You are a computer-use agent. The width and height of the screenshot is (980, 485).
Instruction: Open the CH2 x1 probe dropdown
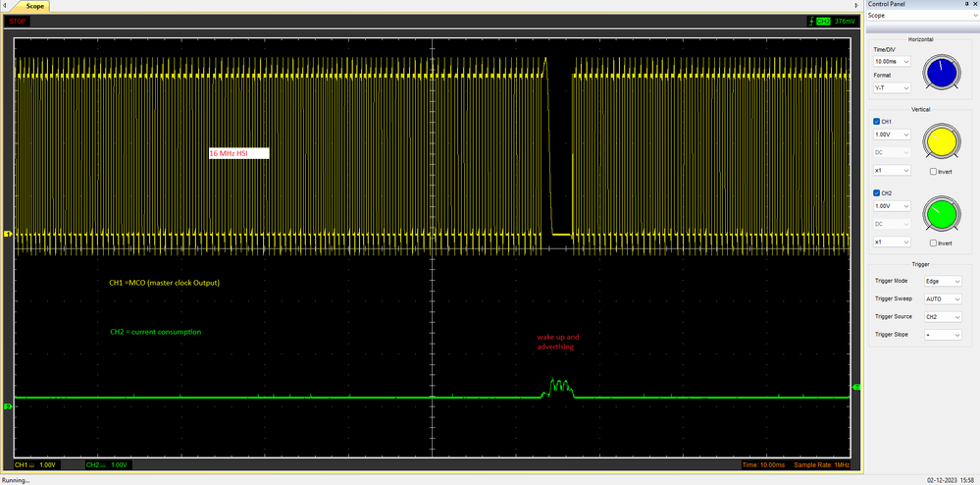coord(892,242)
